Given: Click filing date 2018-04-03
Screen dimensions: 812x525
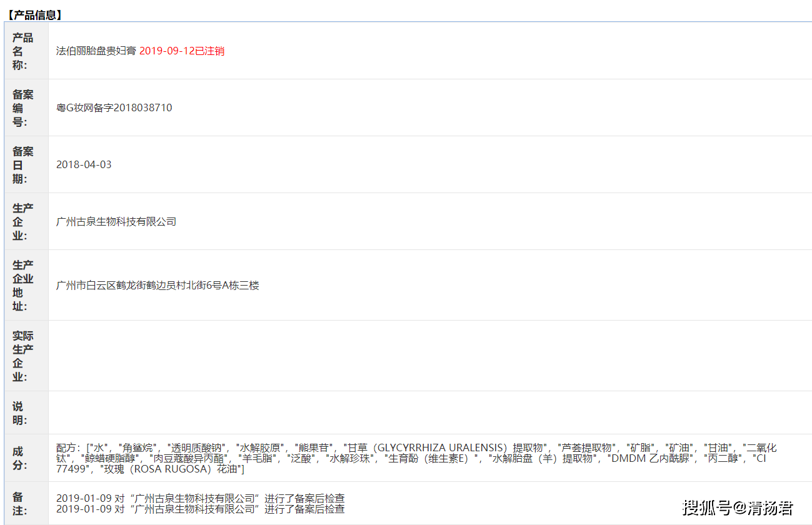Looking at the screenshot, I should [x=84, y=165].
